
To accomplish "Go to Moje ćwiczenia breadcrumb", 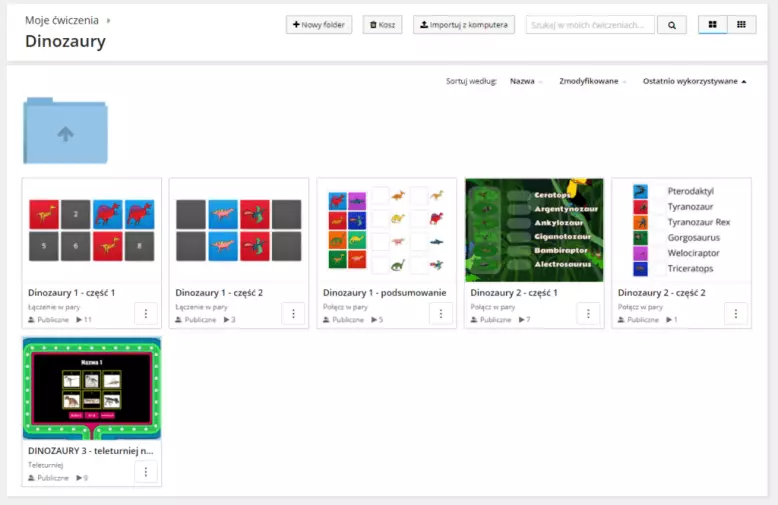I will (62, 20).
